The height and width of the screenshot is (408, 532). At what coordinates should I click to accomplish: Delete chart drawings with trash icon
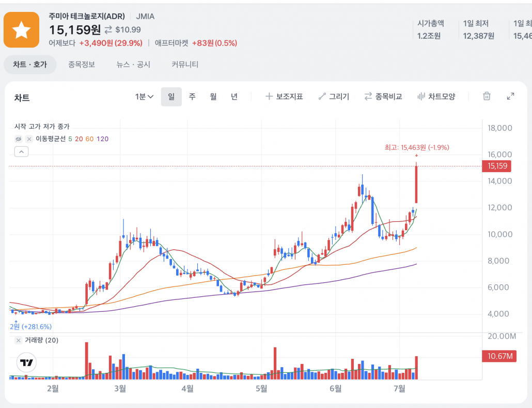487,97
